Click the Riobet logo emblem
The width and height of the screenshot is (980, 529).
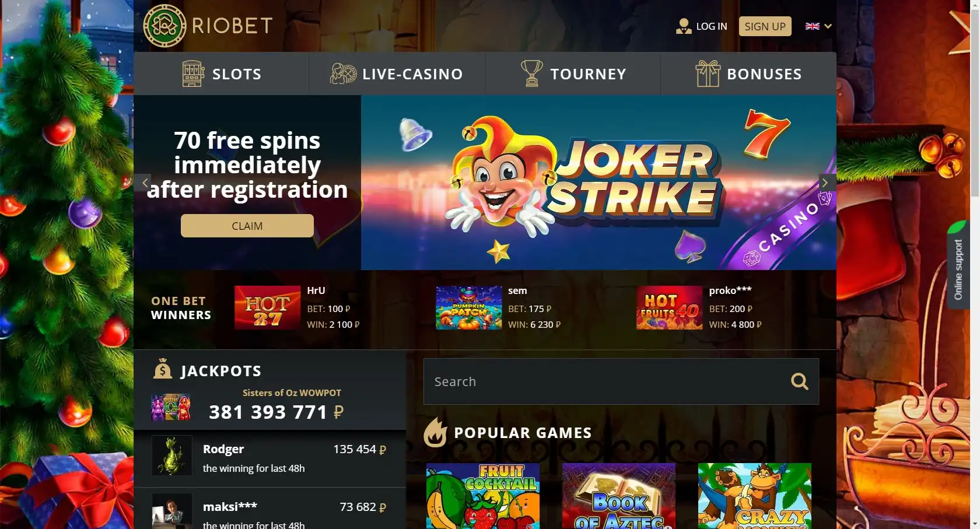pyautogui.click(x=164, y=26)
